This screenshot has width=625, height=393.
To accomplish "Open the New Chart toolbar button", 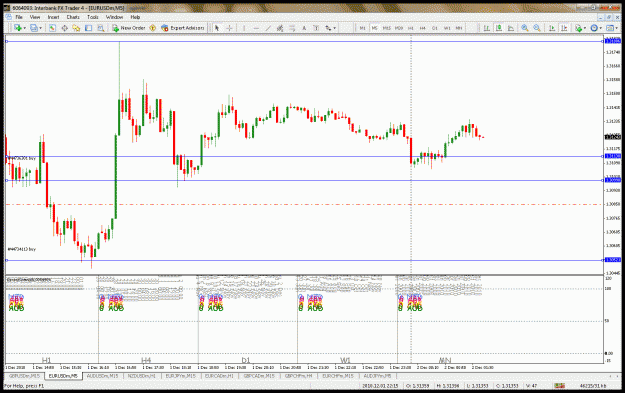I will 18,28.
